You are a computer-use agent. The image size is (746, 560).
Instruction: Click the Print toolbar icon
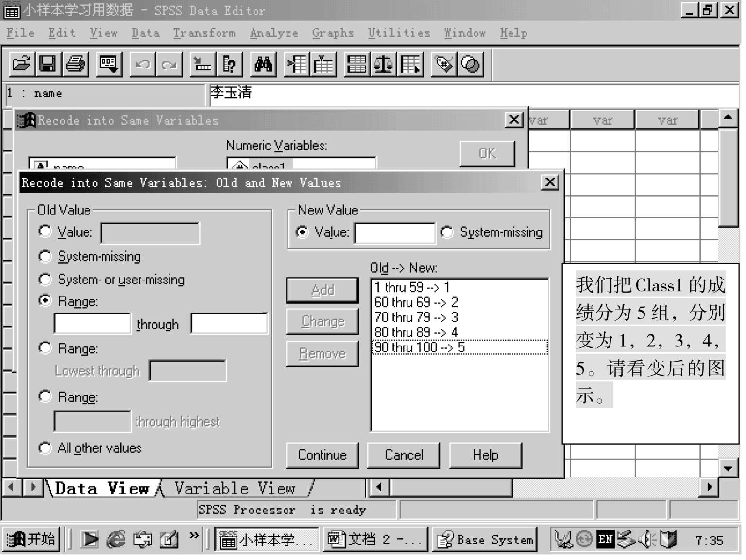click(x=75, y=64)
